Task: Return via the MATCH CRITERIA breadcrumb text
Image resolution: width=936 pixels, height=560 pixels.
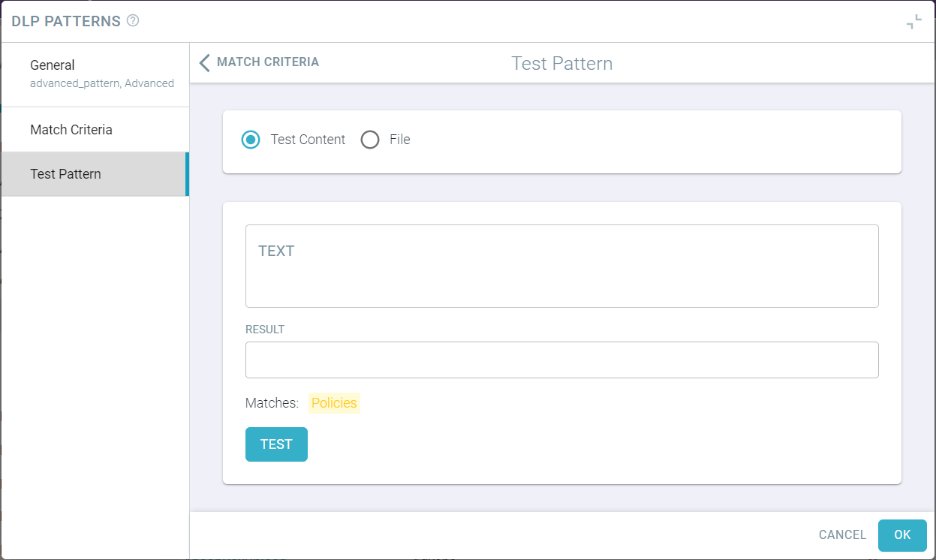Action: [268, 62]
